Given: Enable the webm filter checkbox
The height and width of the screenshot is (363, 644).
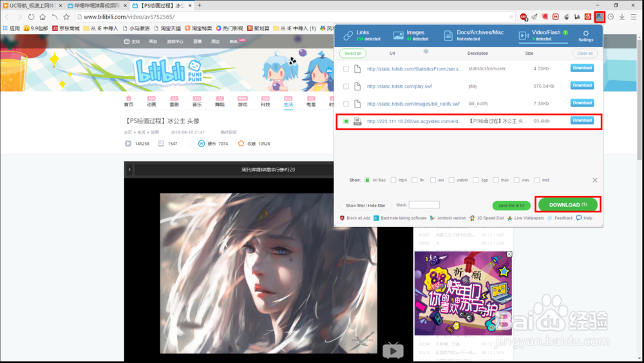Looking at the screenshot, I should (x=451, y=180).
